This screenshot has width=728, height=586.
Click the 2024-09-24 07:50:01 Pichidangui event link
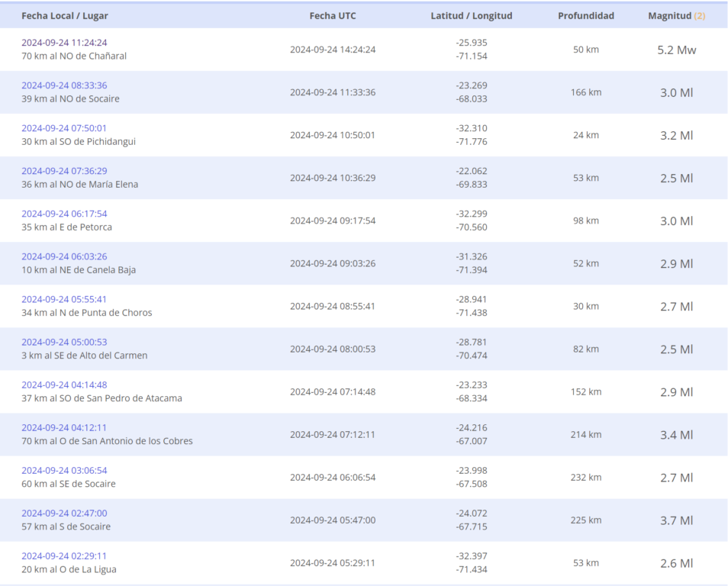pyautogui.click(x=64, y=128)
